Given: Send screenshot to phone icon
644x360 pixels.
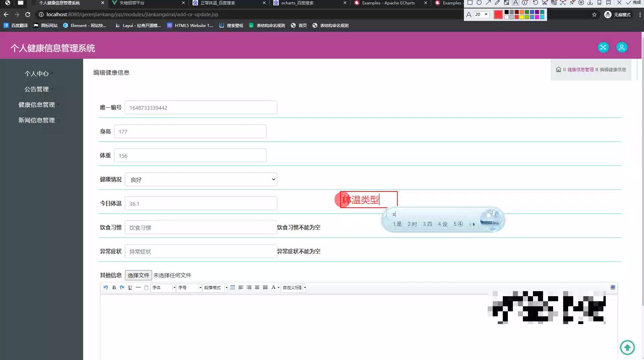Looking at the screenshot, I should 599,2.
